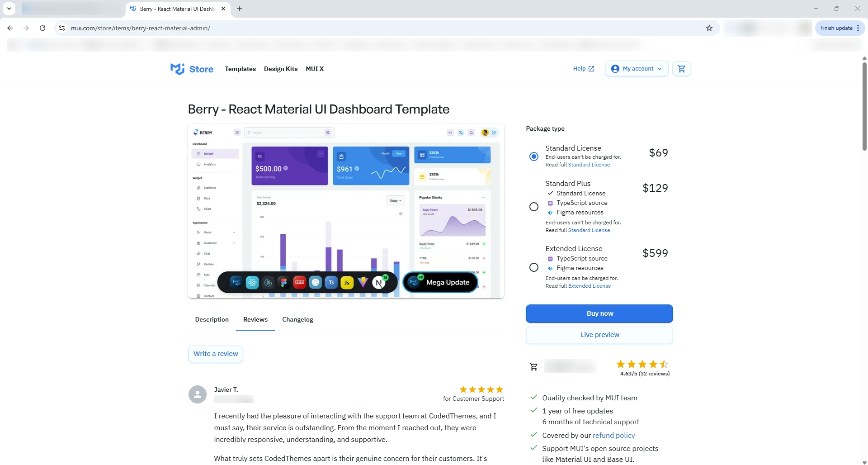
Task: Click the MUI Store logo
Action: (x=192, y=69)
